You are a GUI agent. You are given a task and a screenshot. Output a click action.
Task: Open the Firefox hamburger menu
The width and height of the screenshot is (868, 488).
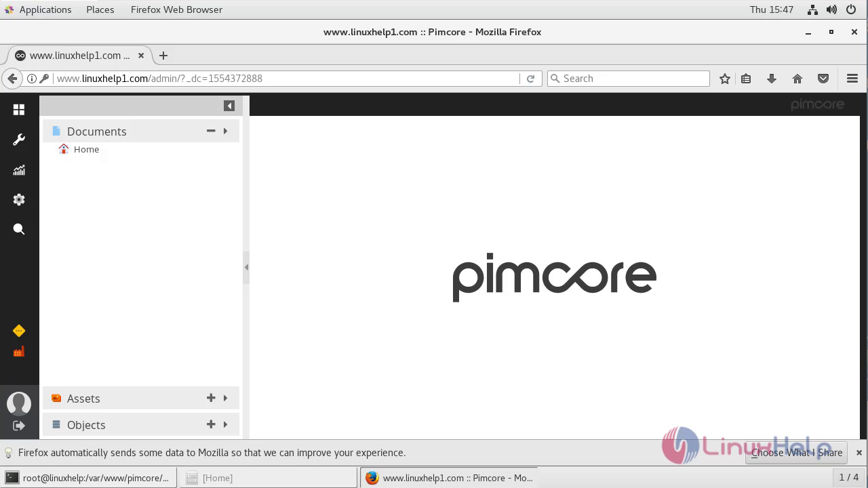[x=852, y=79]
